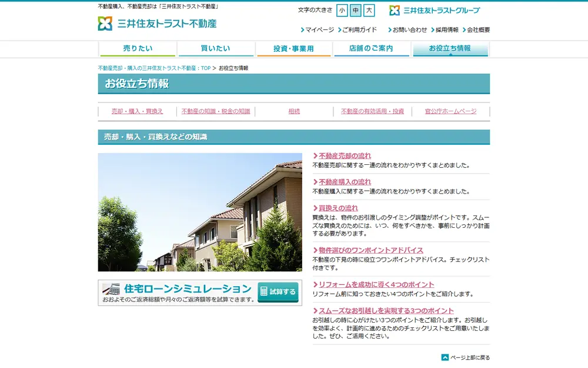Click the お役立ち情報 page heading
This screenshot has width=588, height=368.
click(137, 84)
